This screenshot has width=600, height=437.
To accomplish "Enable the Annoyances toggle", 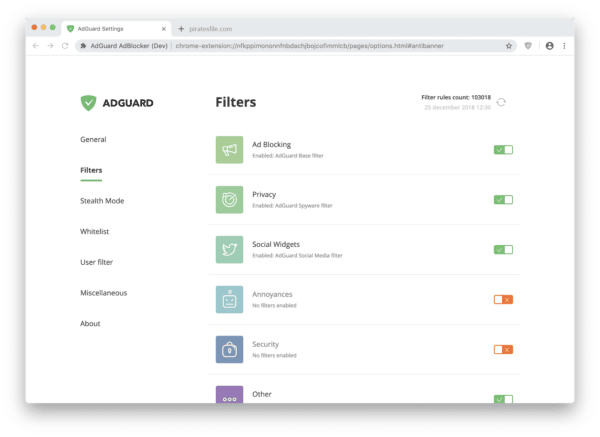I will (x=503, y=299).
